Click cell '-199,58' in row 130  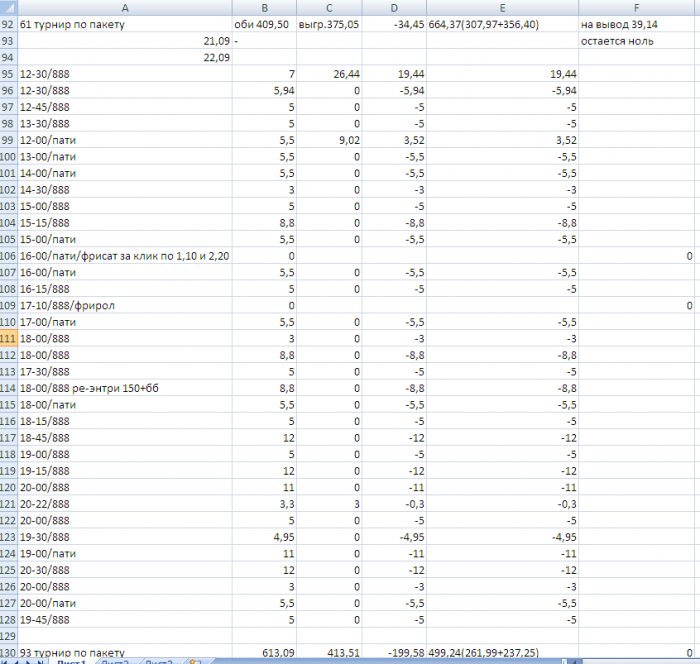[x=394, y=652]
